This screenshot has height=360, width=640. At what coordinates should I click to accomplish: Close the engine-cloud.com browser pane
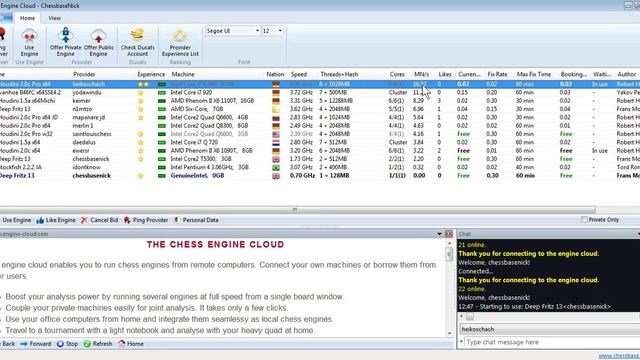[x=449, y=234]
